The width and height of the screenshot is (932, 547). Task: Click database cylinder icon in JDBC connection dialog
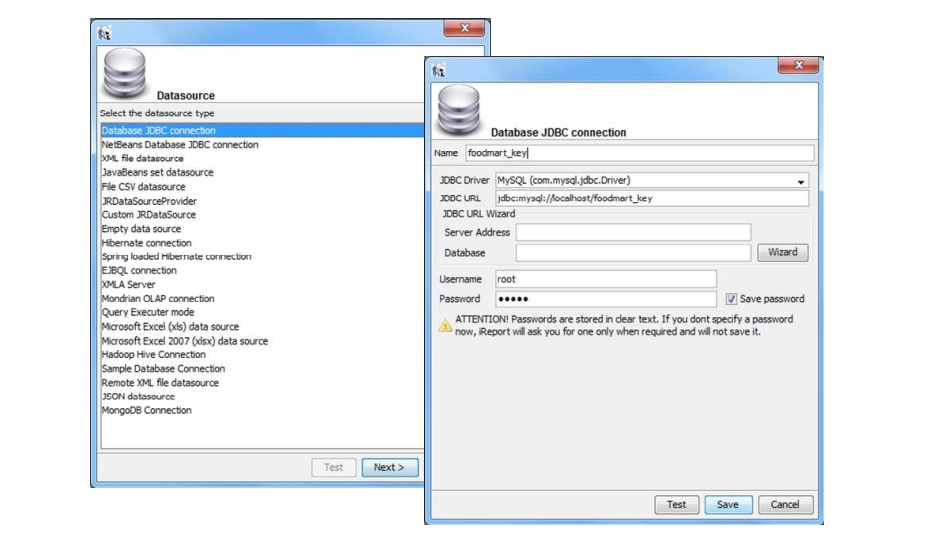(x=458, y=110)
